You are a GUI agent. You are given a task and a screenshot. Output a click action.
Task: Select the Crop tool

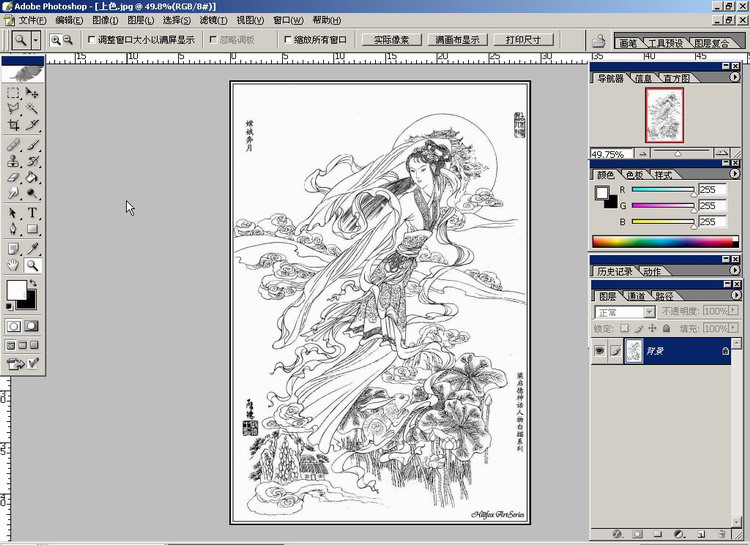[13, 125]
